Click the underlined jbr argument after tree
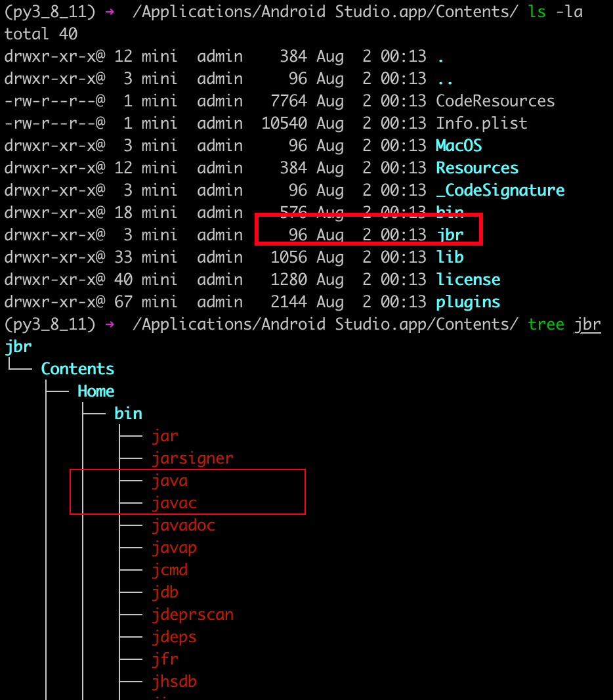 point(587,325)
